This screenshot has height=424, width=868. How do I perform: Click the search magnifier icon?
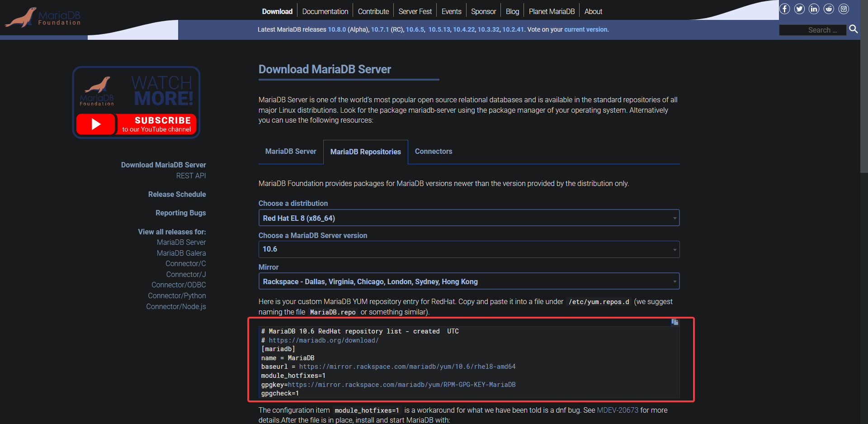(x=854, y=29)
